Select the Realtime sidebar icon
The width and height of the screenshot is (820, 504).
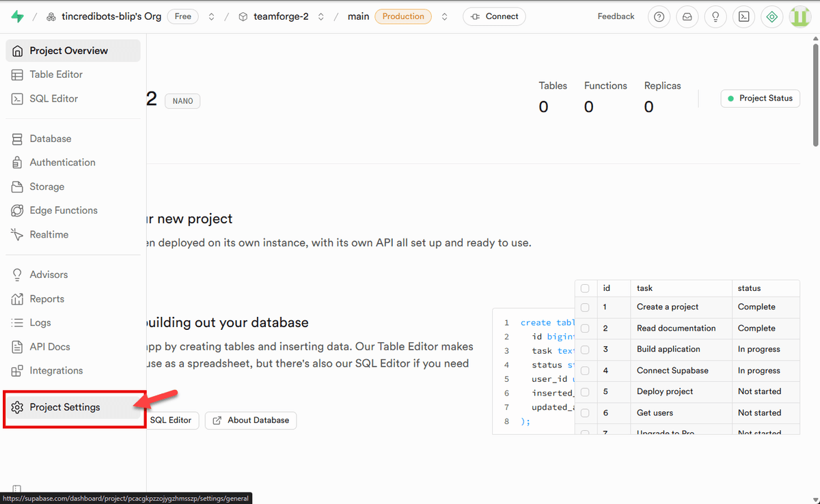[x=16, y=234]
